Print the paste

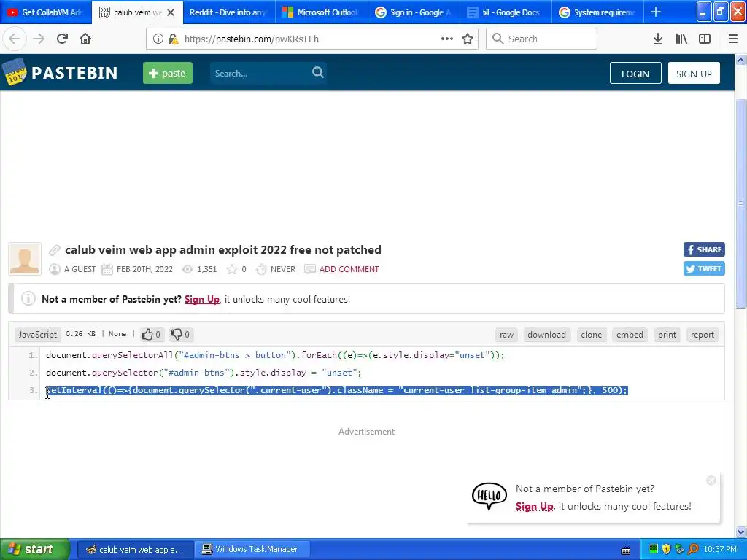click(x=667, y=334)
